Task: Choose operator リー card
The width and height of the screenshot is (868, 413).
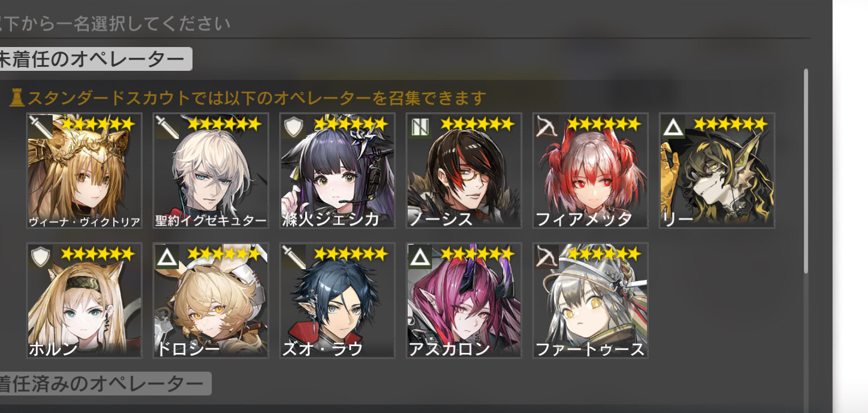Action: [x=717, y=171]
